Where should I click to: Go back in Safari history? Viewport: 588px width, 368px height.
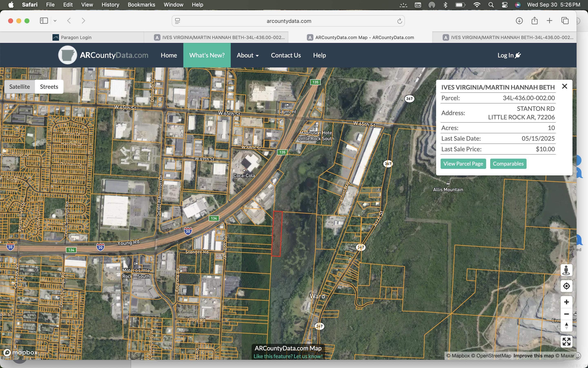tap(69, 21)
